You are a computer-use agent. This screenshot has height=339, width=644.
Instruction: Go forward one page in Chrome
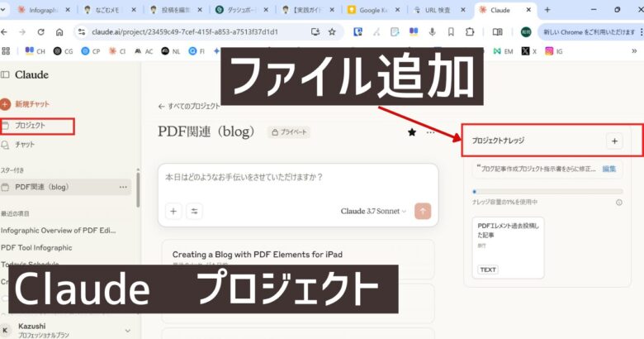point(22,31)
